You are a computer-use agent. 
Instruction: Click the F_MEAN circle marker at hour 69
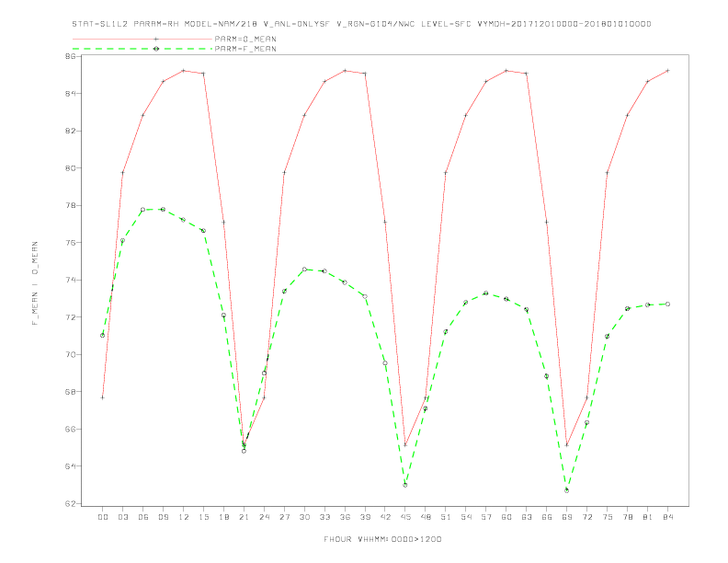tap(567, 490)
